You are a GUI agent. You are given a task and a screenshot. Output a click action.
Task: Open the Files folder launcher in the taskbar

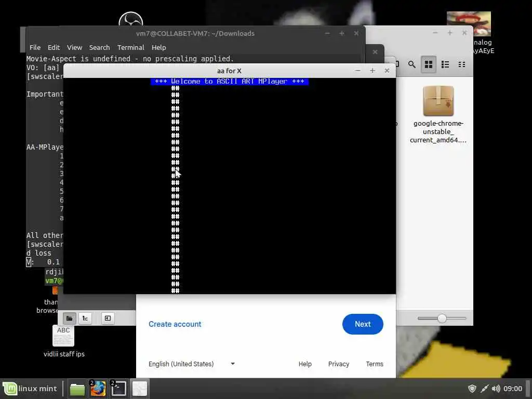point(77,389)
